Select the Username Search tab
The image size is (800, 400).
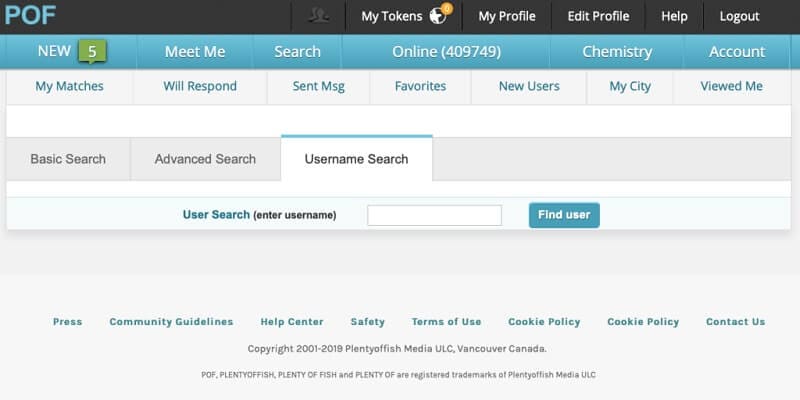[x=356, y=159]
